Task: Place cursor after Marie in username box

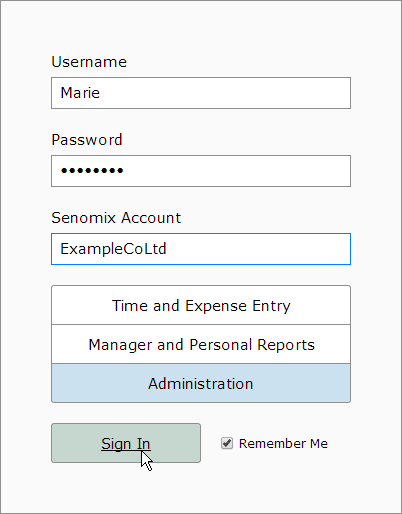Action: (100, 93)
